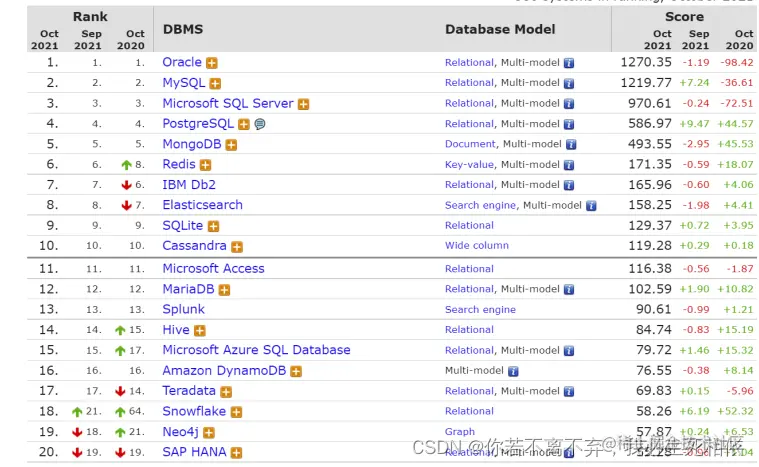Image resolution: width=759 pixels, height=467 pixels.
Task: Open the Cassandra link
Action: (194, 246)
